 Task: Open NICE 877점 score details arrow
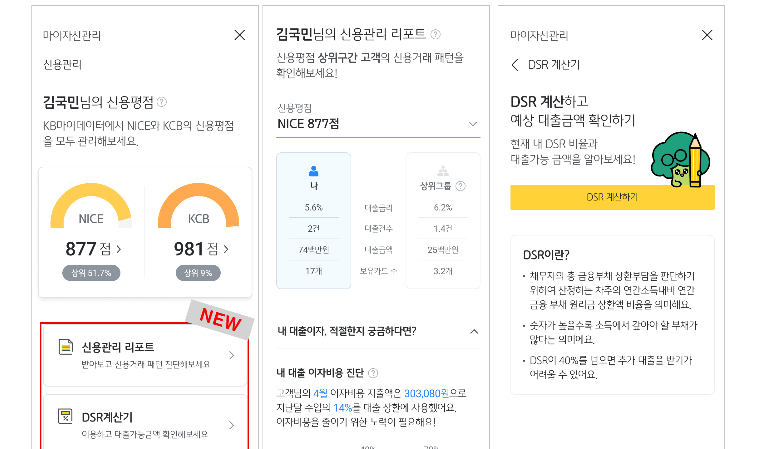[119, 249]
